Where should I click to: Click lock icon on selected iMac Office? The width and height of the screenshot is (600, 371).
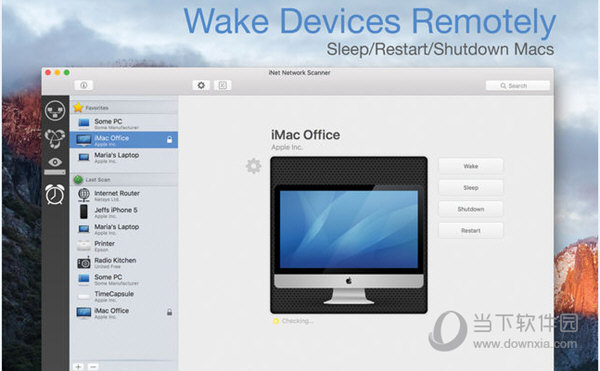[x=170, y=140]
